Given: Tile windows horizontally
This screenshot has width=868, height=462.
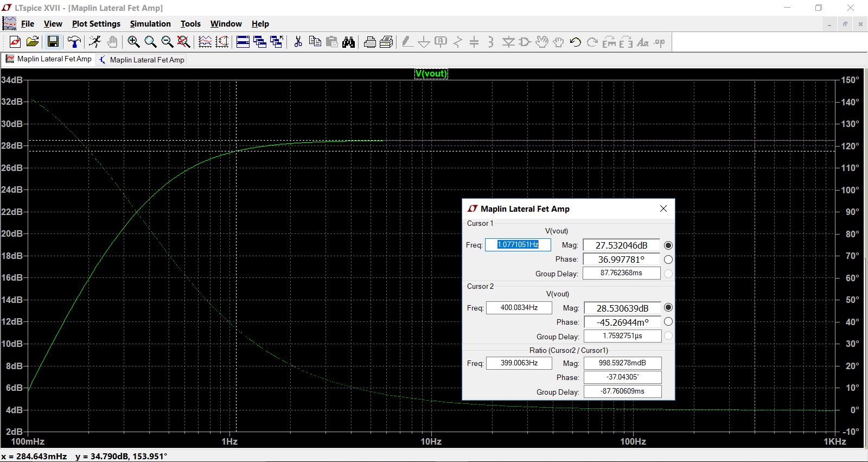Looking at the screenshot, I should coord(243,42).
